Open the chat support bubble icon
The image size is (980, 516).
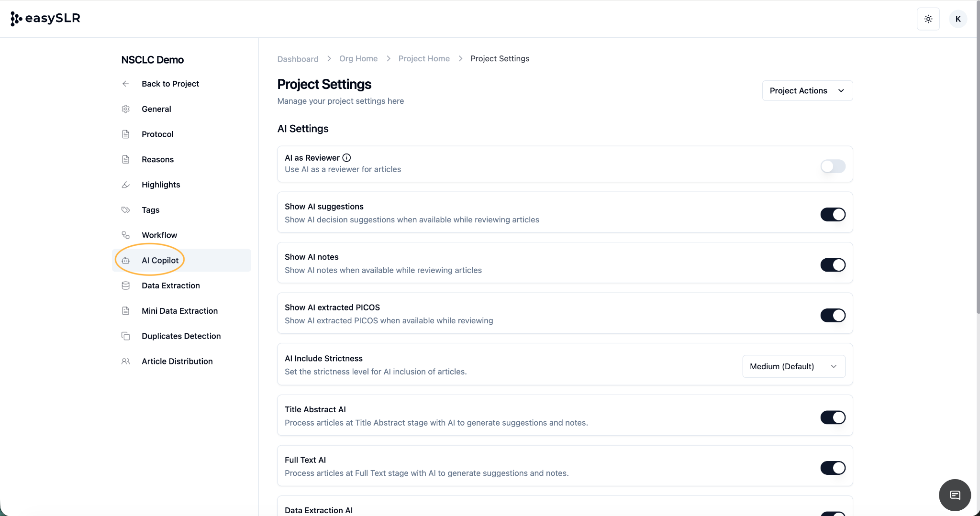click(x=955, y=495)
